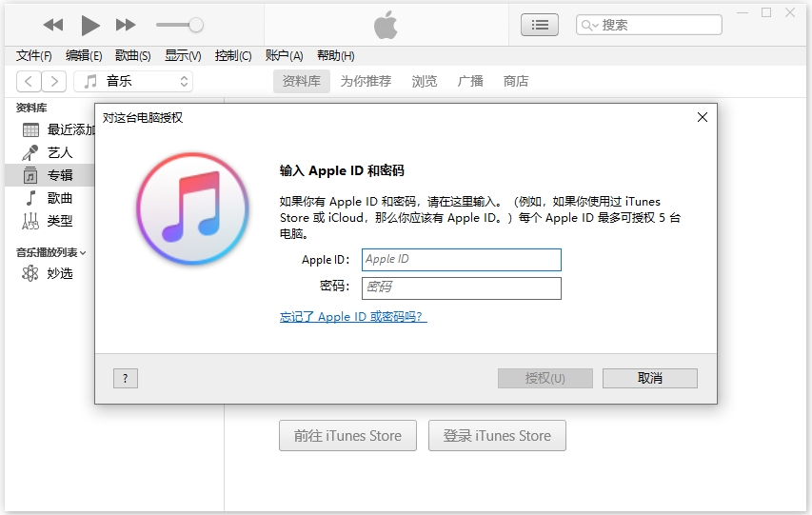This screenshot has width=812, height=515.
Task: Select the 类型 genre icon in sidebar
Action: pyautogui.click(x=30, y=221)
